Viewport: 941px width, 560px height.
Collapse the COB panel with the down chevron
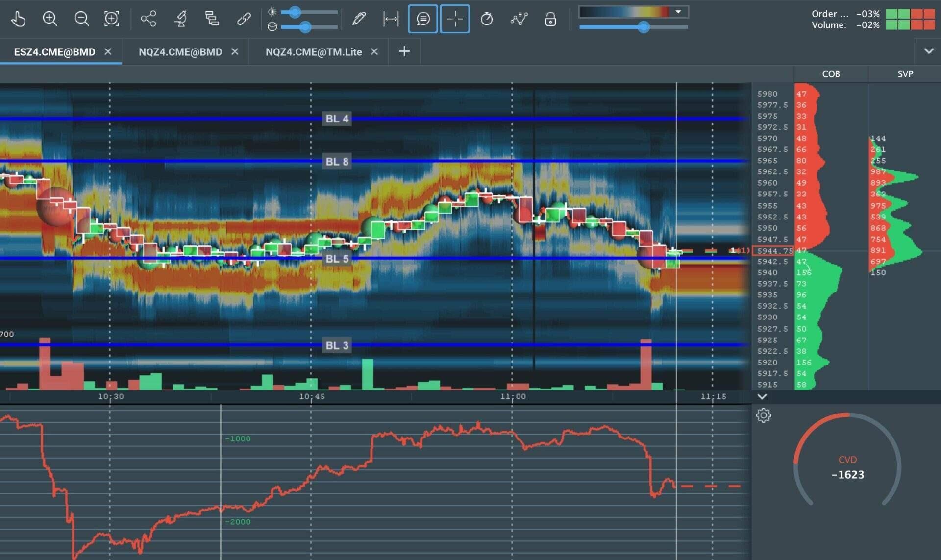(x=762, y=397)
